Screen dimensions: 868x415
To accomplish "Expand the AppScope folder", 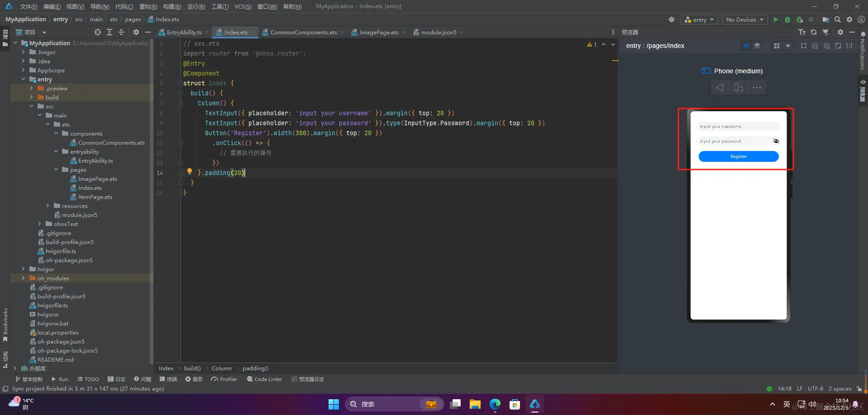I will click(x=24, y=70).
